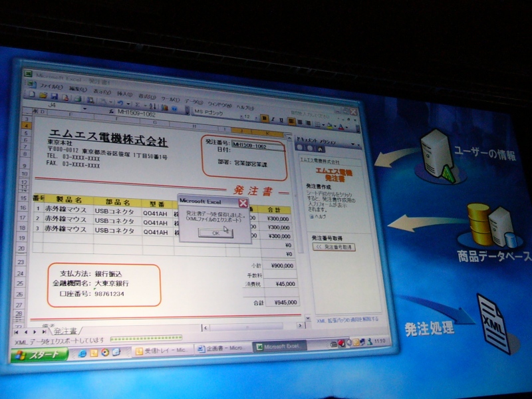Click the 大東京銀行 bank name cell
The height and width of the screenshot is (399, 532).
tap(112, 283)
